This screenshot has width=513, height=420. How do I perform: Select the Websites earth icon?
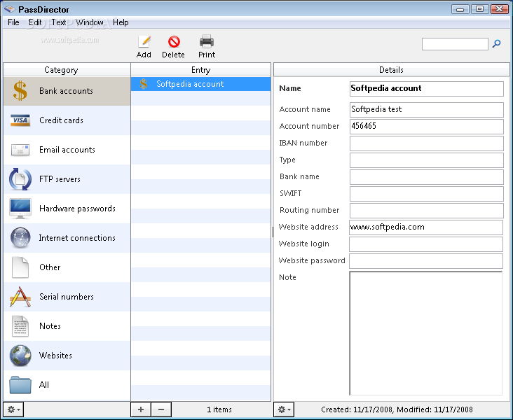[20, 356]
